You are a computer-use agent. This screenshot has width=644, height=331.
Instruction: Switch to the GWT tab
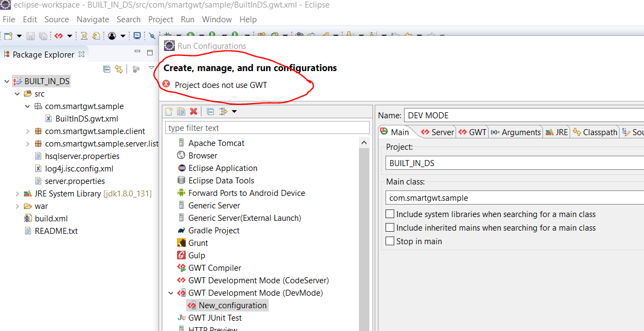[472, 132]
